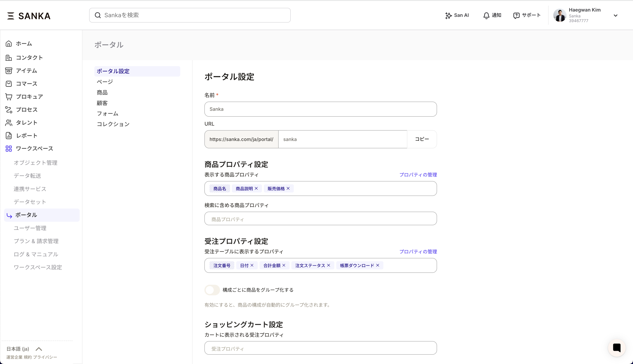Screen dimensions: 633x364
Task: Open プロキュア shopping cart icon
Action: pos(9,97)
